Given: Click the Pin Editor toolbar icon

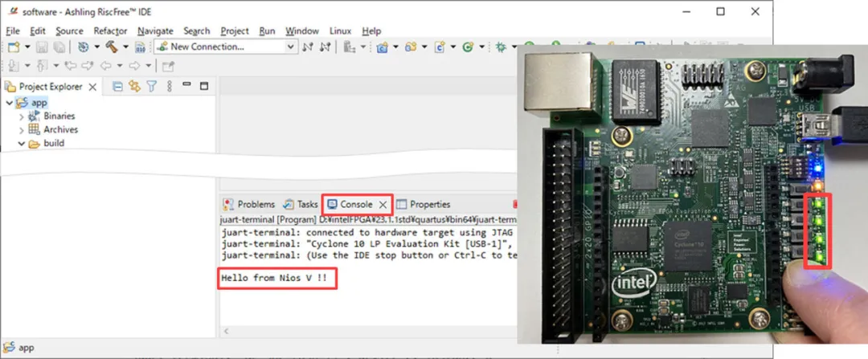Looking at the screenshot, I should pos(168,66).
